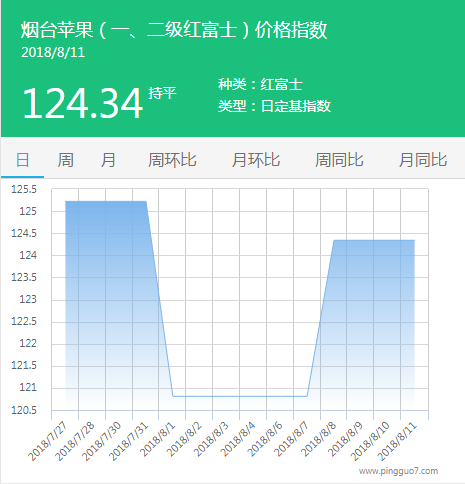Click the 类型：日定基指数 type text
This screenshot has width=465, height=484.
[x=275, y=106]
